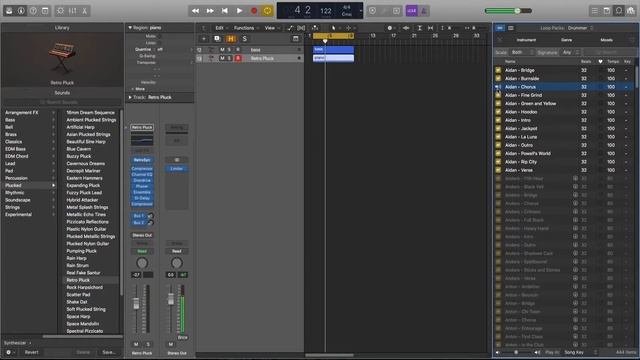
Task: Mute the Retro Pluck track in the track header
Action: [x=222, y=58]
